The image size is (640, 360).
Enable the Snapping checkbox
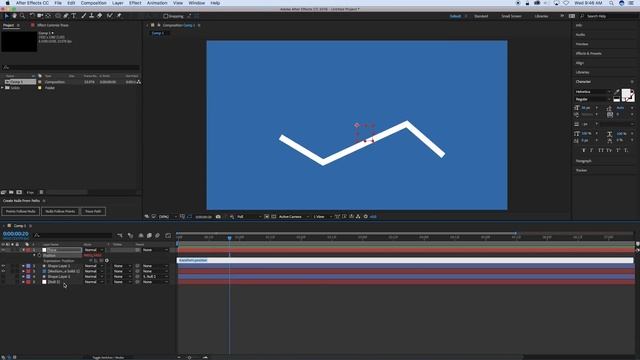click(166, 16)
